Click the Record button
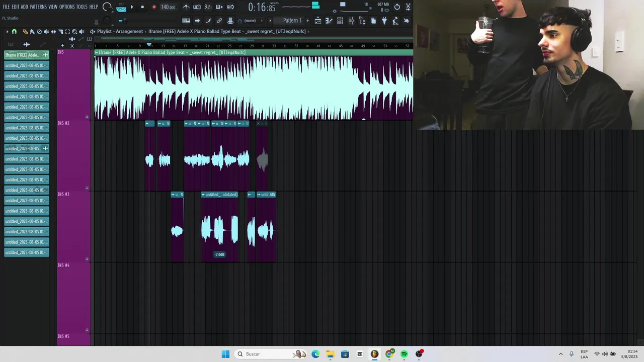 [x=154, y=7]
